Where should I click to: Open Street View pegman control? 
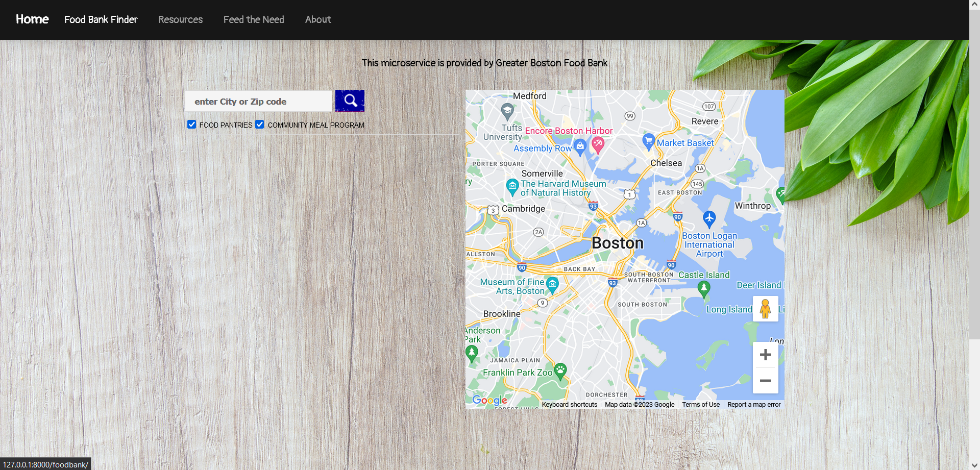[765, 309]
